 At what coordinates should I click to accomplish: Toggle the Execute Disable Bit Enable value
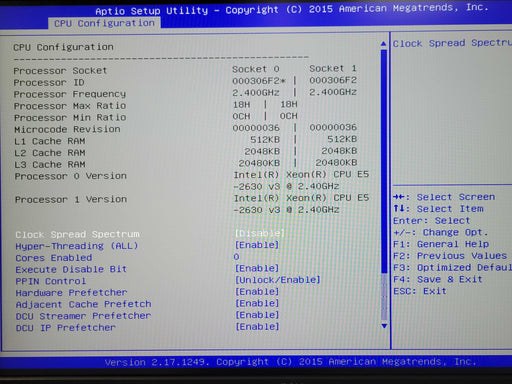point(257,268)
